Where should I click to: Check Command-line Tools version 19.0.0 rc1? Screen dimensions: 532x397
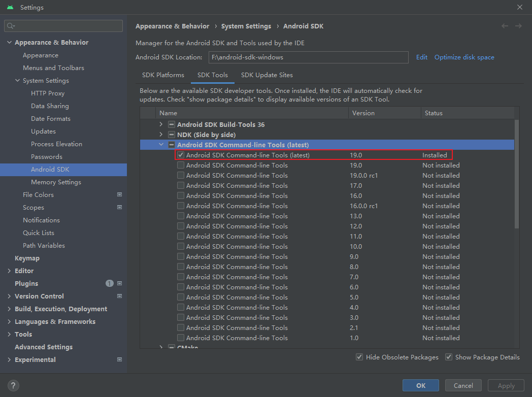click(181, 176)
